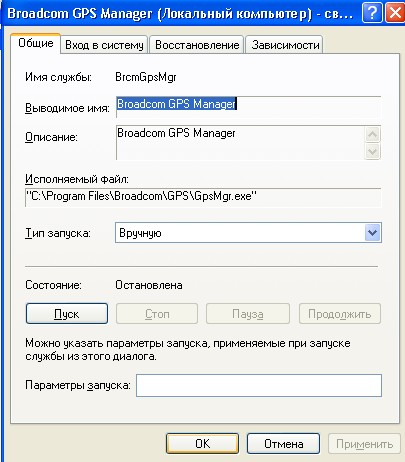The width and height of the screenshot is (405, 462).
Task: Click the Состояние label
Action: click(x=53, y=285)
